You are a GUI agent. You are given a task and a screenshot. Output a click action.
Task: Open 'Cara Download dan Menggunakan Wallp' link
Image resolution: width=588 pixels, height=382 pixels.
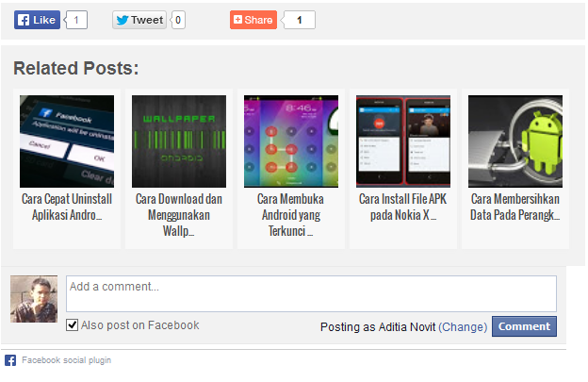pos(179,215)
